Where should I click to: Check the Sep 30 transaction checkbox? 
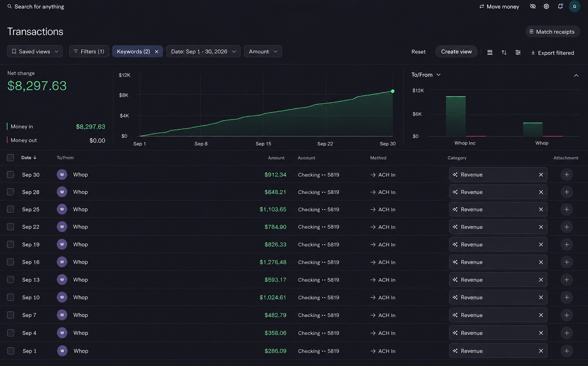pyautogui.click(x=10, y=174)
